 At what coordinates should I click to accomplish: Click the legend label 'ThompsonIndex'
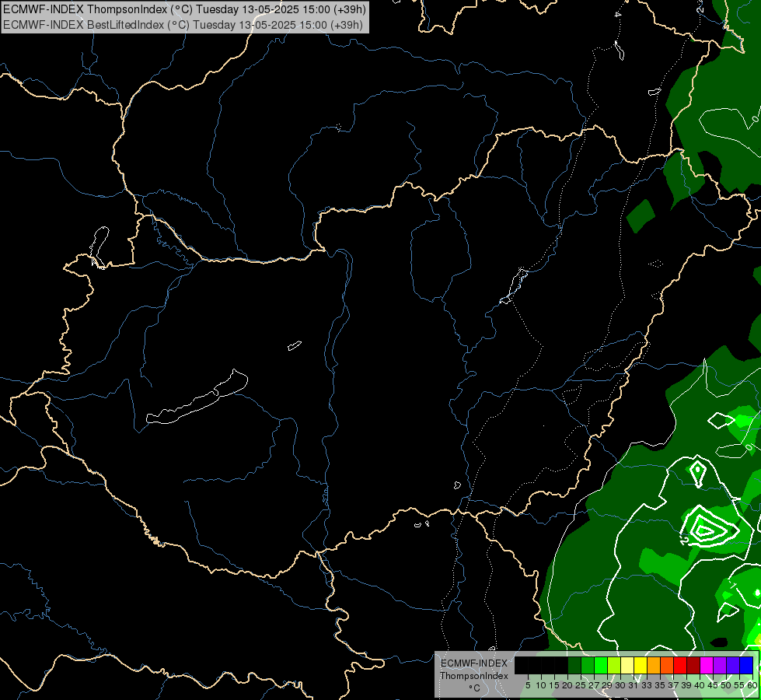pyautogui.click(x=474, y=676)
